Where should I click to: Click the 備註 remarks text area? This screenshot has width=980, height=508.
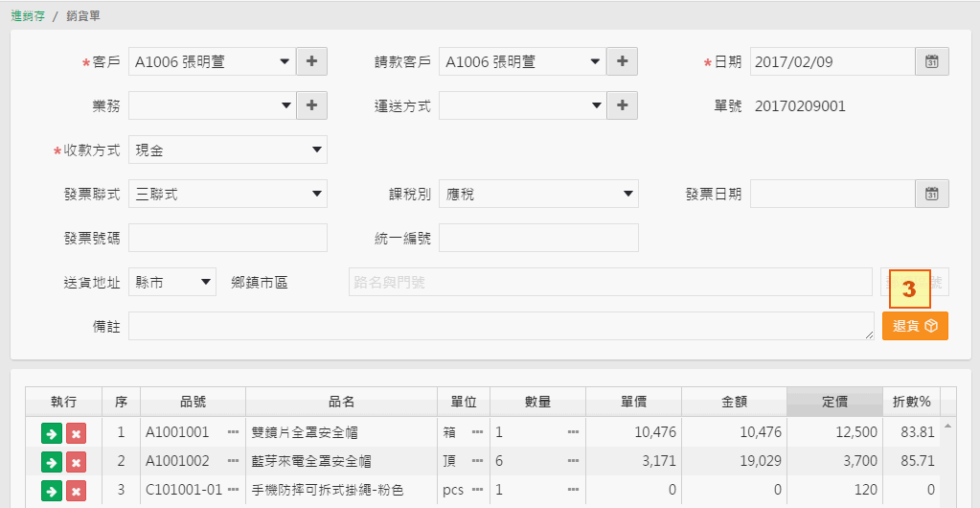[501, 326]
